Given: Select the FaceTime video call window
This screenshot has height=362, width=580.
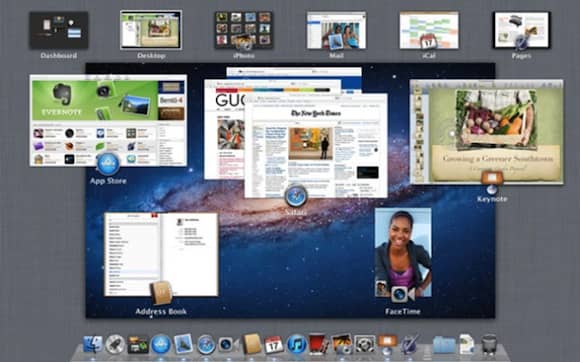Looking at the screenshot, I should (403, 252).
